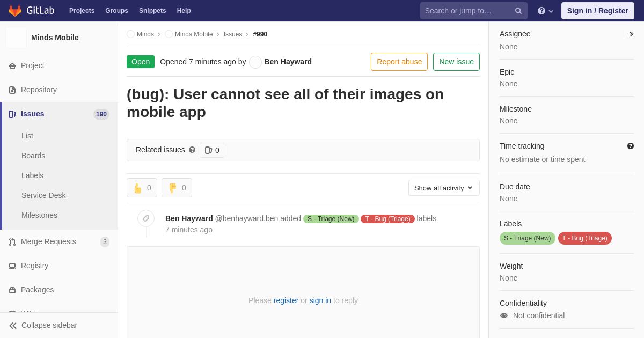The width and height of the screenshot is (644, 338).
Task: Click the Issues icon in sidebar
Action: 12,114
